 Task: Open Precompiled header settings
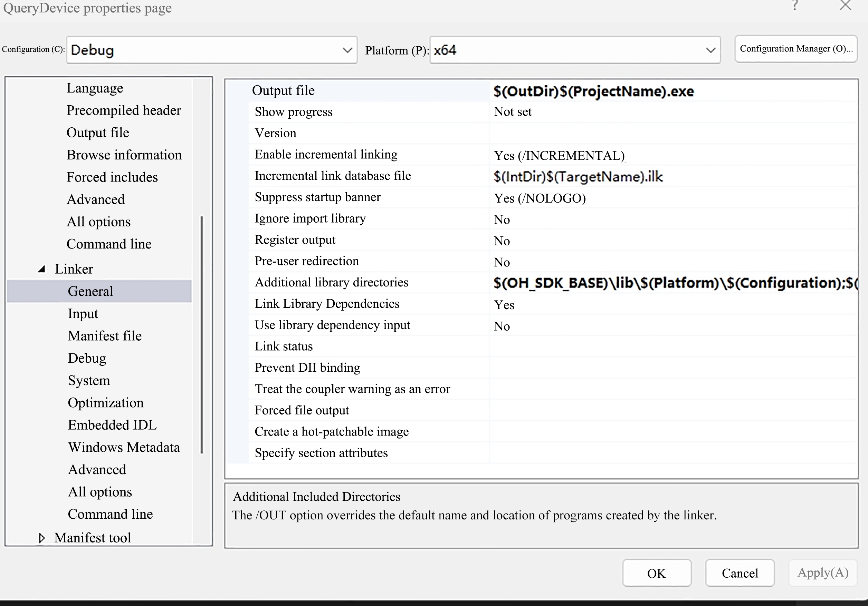pyautogui.click(x=124, y=110)
